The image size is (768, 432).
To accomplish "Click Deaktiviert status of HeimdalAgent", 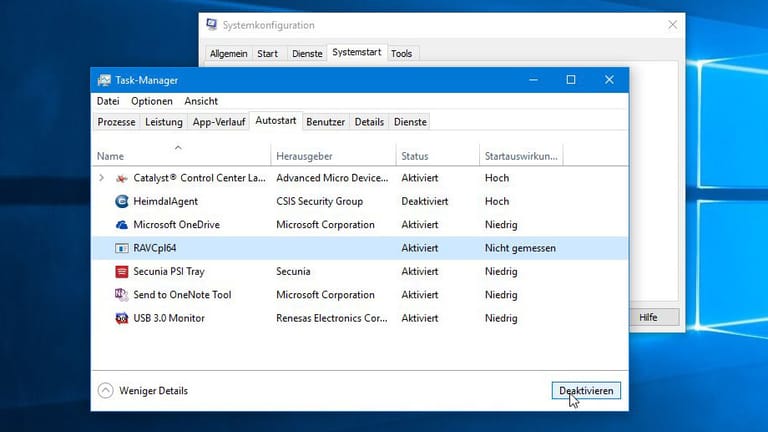I will 425,201.
